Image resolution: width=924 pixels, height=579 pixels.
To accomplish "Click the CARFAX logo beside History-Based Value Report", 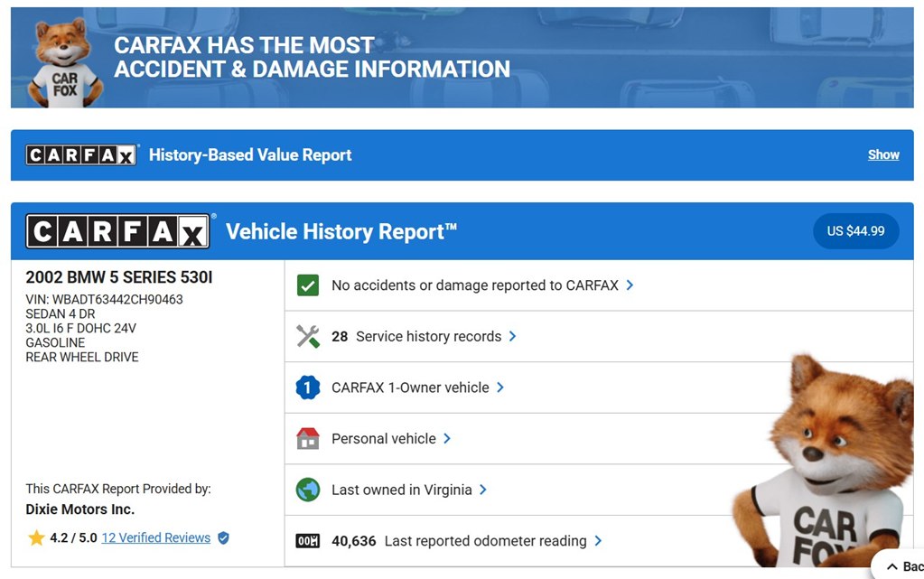I will tap(81, 155).
